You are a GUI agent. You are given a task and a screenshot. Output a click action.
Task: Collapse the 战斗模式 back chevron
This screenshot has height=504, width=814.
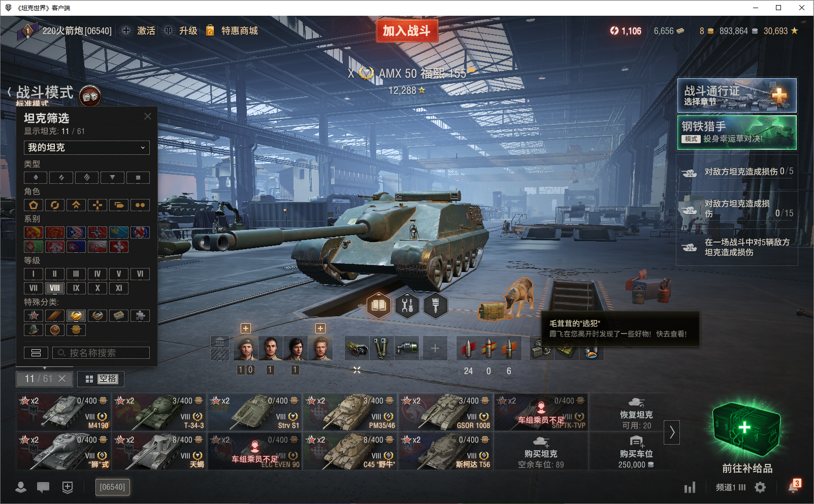(9, 92)
